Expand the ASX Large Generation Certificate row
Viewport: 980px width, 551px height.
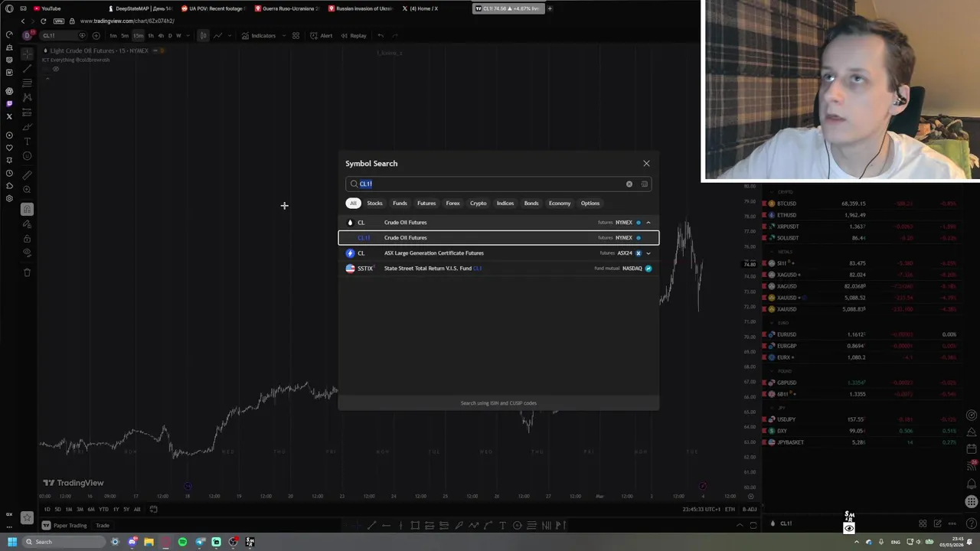pos(648,253)
